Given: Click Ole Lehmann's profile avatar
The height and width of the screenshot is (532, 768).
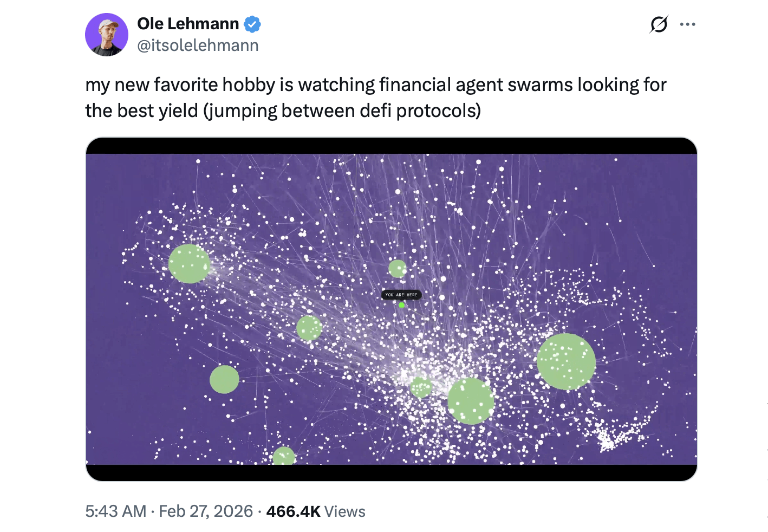Looking at the screenshot, I should pyautogui.click(x=107, y=35).
